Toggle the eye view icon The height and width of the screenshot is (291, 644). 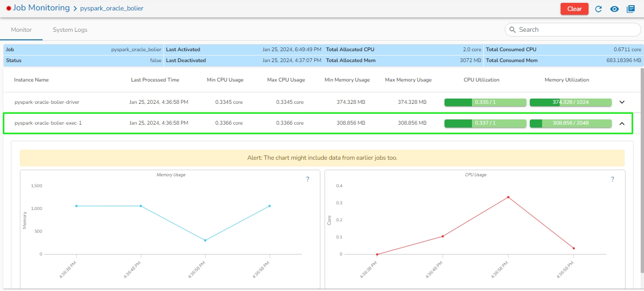pos(615,9)
